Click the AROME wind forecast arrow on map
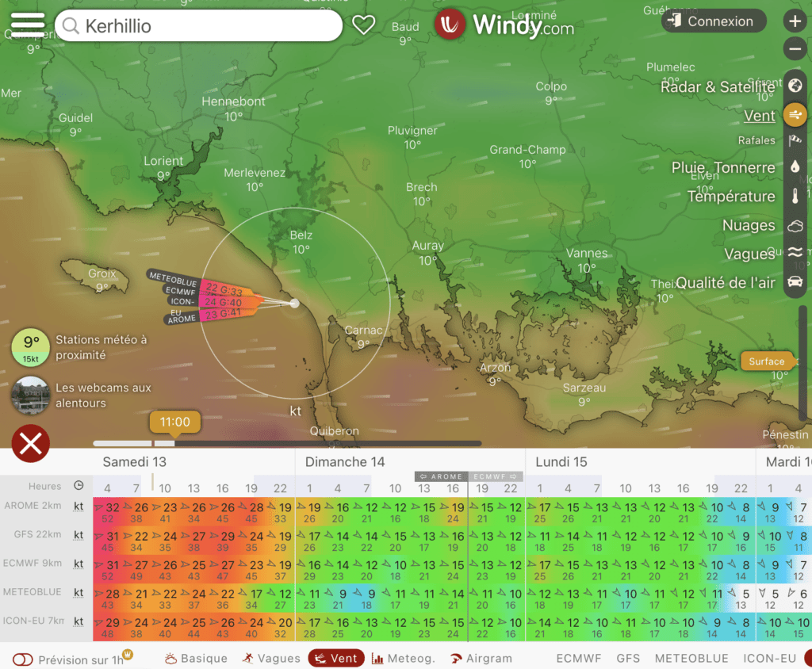 tap(210, 315)
